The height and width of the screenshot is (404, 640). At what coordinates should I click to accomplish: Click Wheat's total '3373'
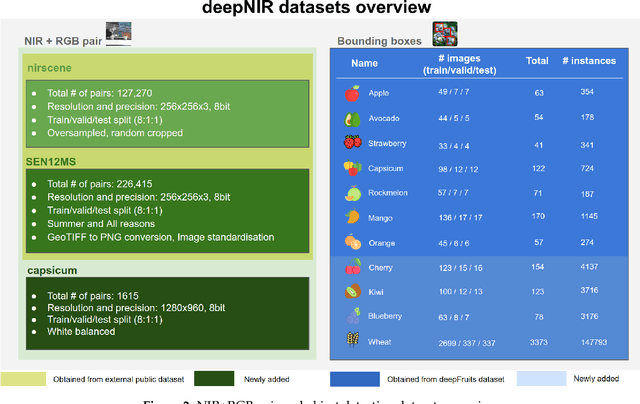539,342
